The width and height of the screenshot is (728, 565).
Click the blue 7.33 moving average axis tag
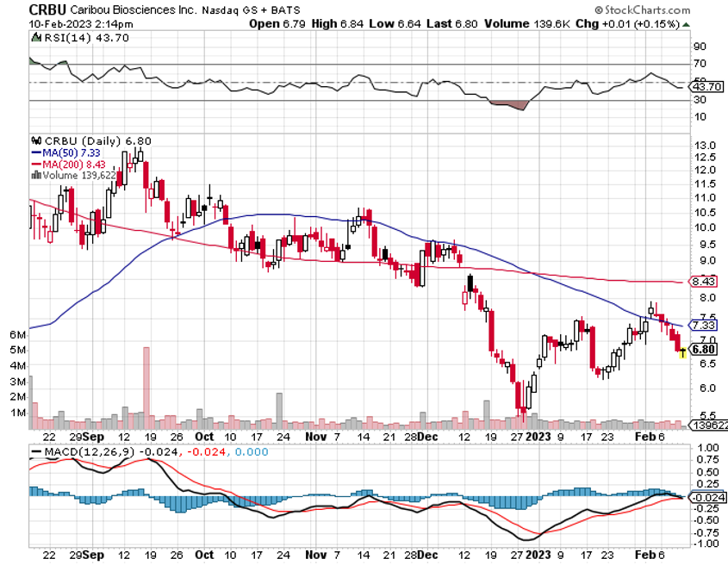click(x=703, y=325)
